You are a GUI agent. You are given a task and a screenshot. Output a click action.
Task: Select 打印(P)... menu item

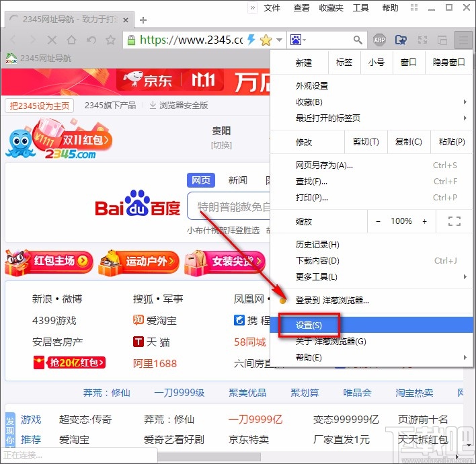pos(371,198)
